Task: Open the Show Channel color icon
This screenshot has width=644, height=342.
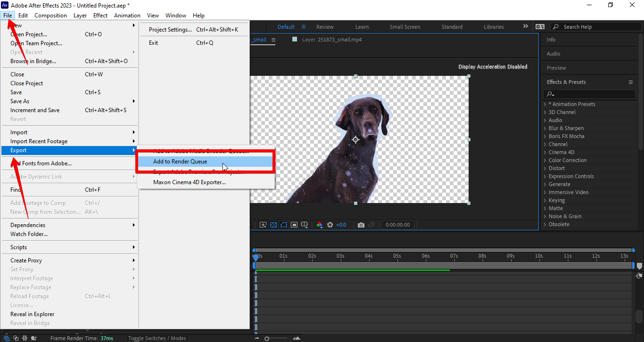Action: (x=320, y=225)
